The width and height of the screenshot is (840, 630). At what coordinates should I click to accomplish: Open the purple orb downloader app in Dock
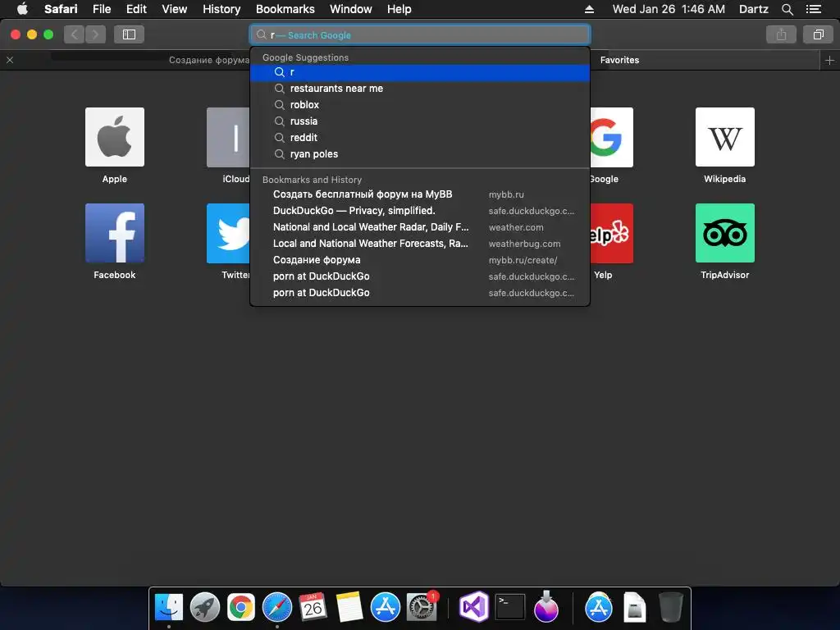[546, 607]
